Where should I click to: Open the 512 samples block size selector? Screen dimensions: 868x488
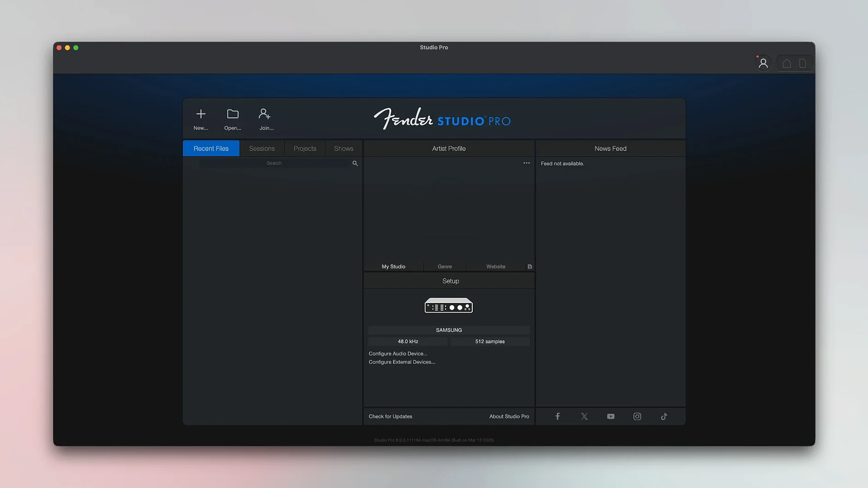[x=490, y=341]
